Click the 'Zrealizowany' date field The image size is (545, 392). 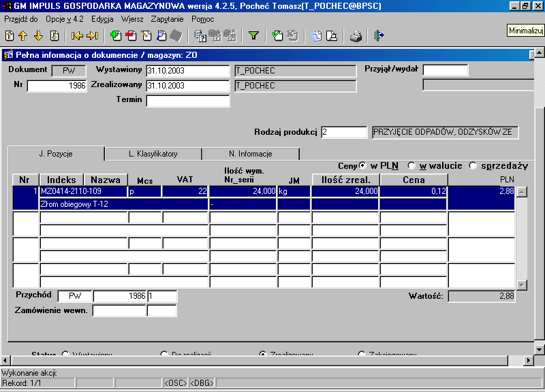(188, 86)
